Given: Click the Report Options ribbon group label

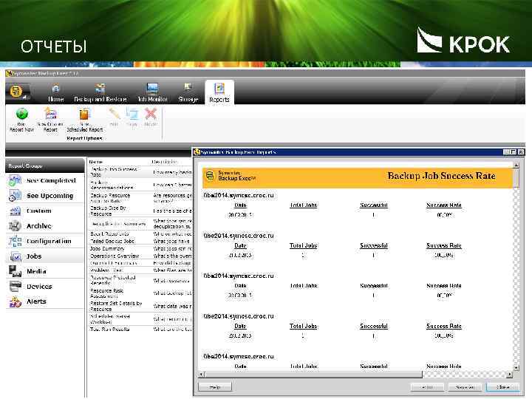Looking at the screenshot, I should [x=84, y=138].
